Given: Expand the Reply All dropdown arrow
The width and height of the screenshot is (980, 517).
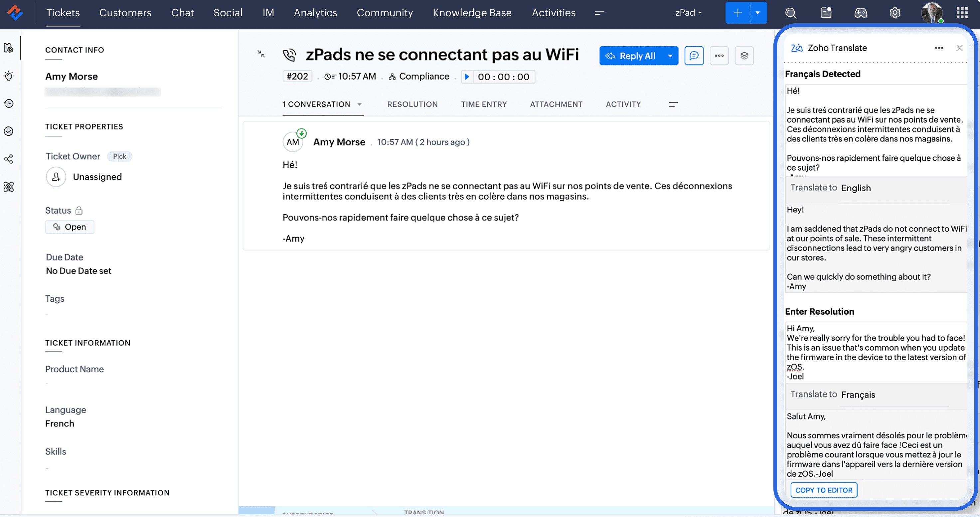Looking at the screenshot, I should point(670,56).
